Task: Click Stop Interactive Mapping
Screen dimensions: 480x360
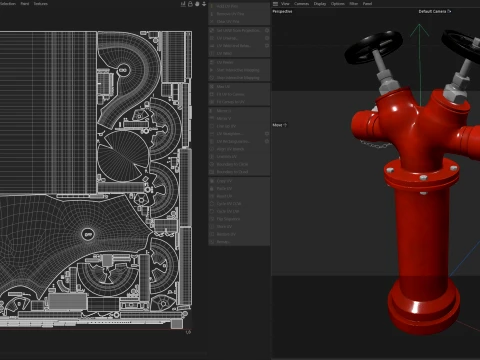Action: 239,78
